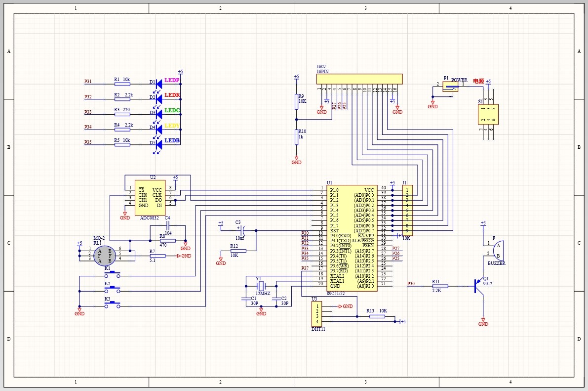Select the DHT11 sensor header U3

pyautogui.click(x=316, y=314)
